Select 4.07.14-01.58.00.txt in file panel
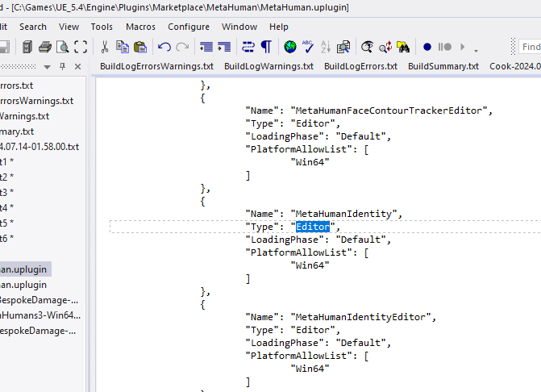 (x=40, y=147)
